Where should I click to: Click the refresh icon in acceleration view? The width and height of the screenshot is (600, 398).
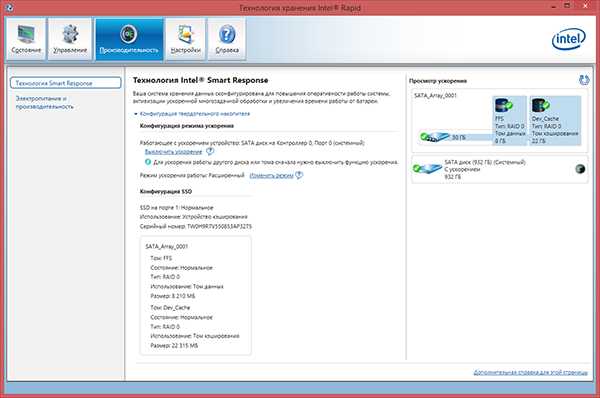[x=584, y=80]
